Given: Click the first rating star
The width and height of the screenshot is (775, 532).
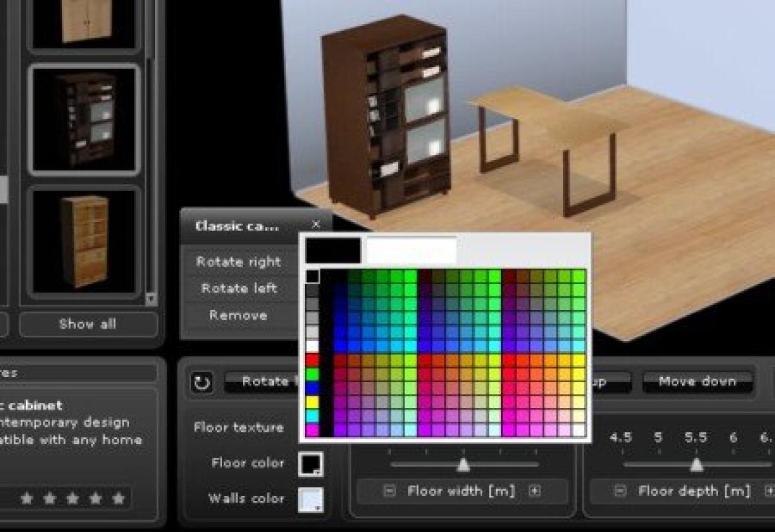Looking at the screenshot, I should click(25, 498).
